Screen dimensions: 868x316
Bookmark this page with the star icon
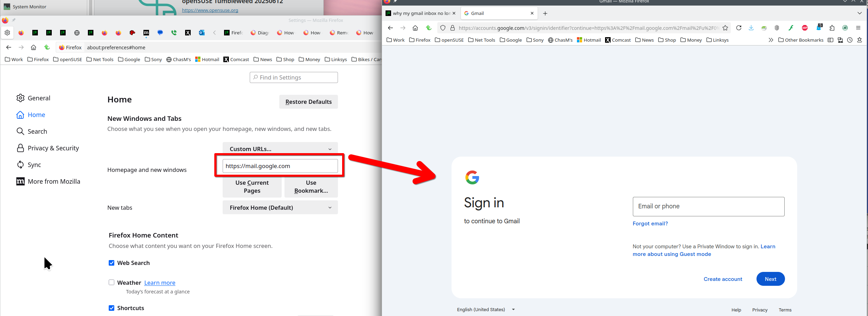(x=725, y=28)
